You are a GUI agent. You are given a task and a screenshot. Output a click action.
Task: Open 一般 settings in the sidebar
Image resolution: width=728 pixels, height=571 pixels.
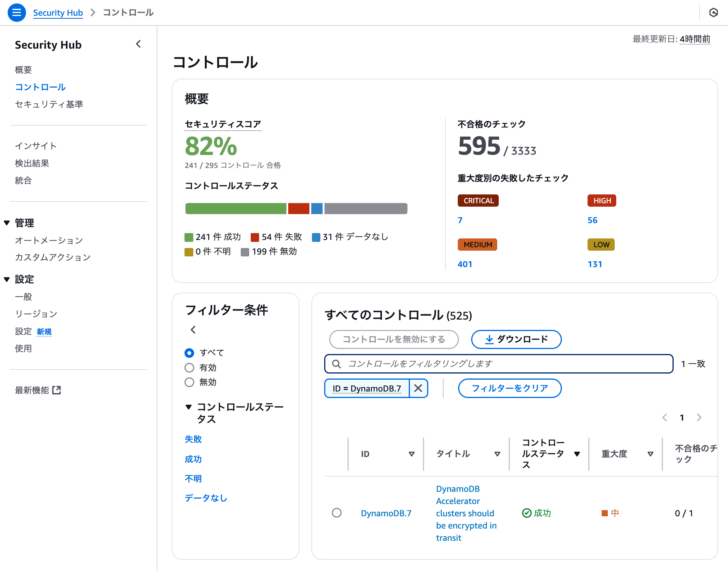coord(23,297)
